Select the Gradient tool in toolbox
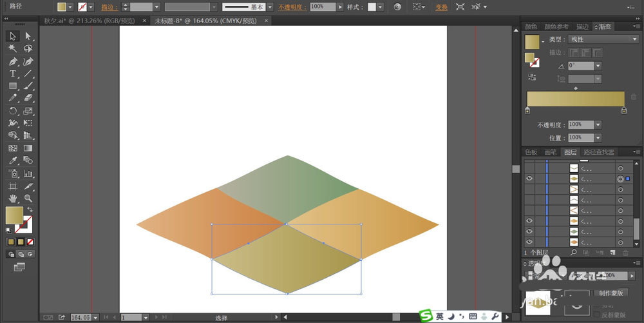 pyautogui.click(x=28, y=148)
